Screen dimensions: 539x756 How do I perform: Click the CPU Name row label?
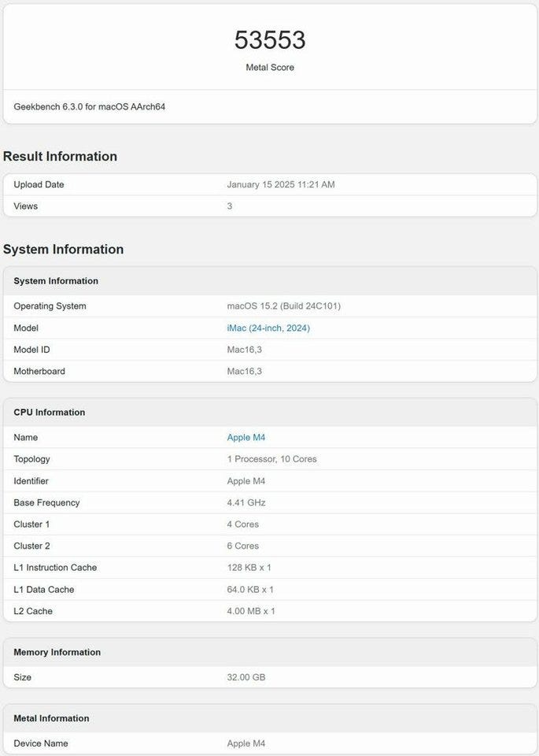(x=25, y=437)
